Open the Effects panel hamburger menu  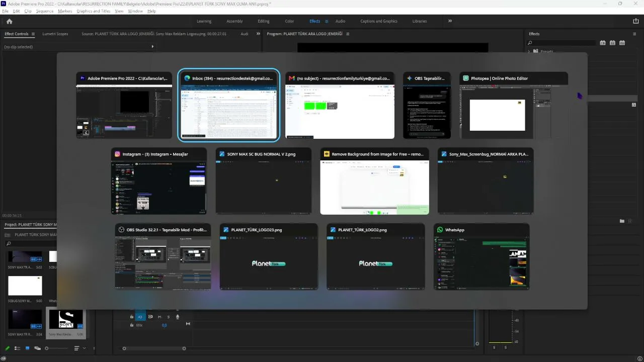coord(634,34)
